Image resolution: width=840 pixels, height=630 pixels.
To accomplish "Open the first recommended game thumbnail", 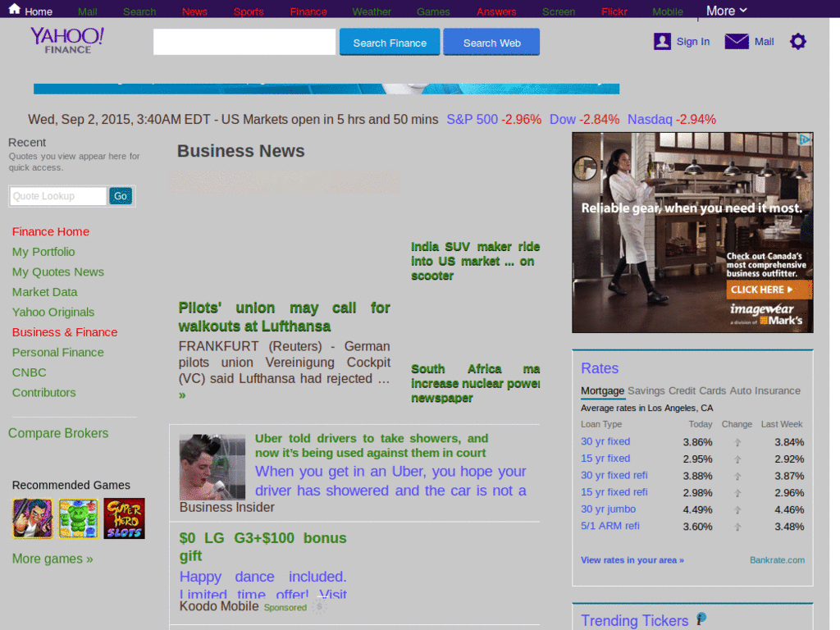I will 33,518.
